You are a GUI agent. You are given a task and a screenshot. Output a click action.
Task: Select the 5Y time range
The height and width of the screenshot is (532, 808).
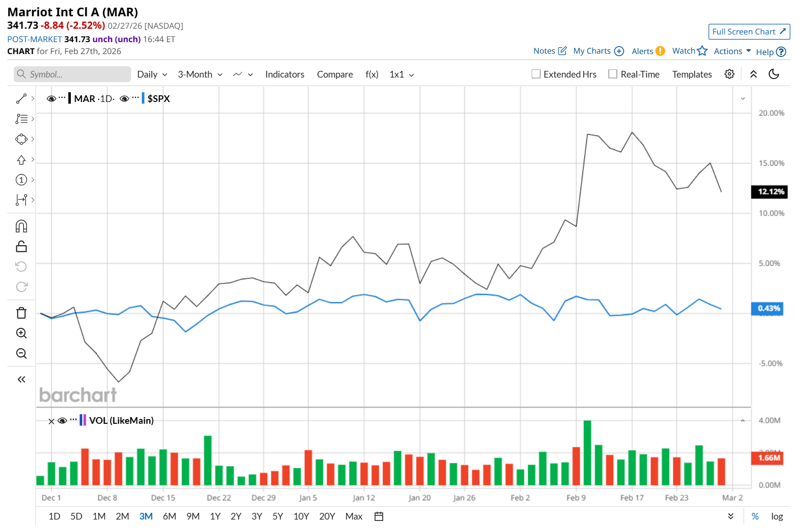click(278, 516)
